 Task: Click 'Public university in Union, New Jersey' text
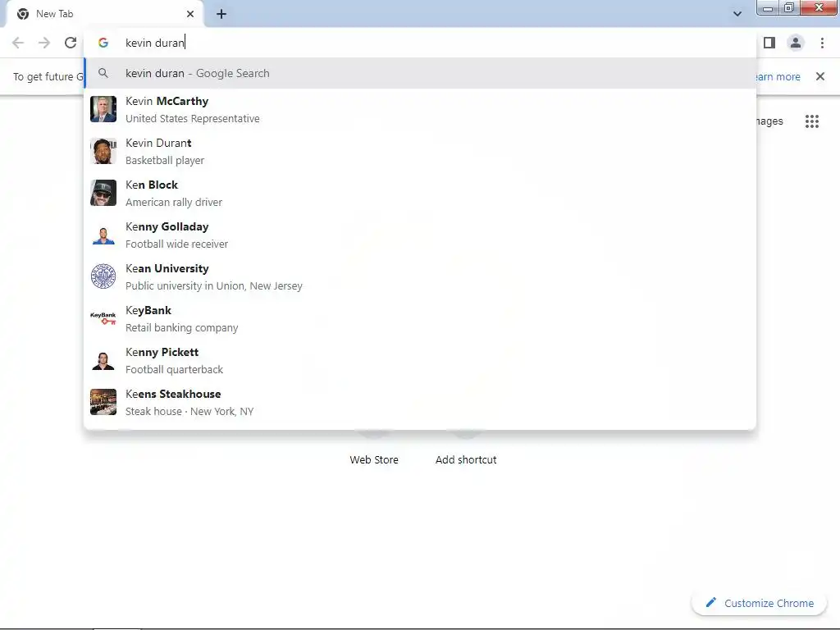tap(214, 286)
